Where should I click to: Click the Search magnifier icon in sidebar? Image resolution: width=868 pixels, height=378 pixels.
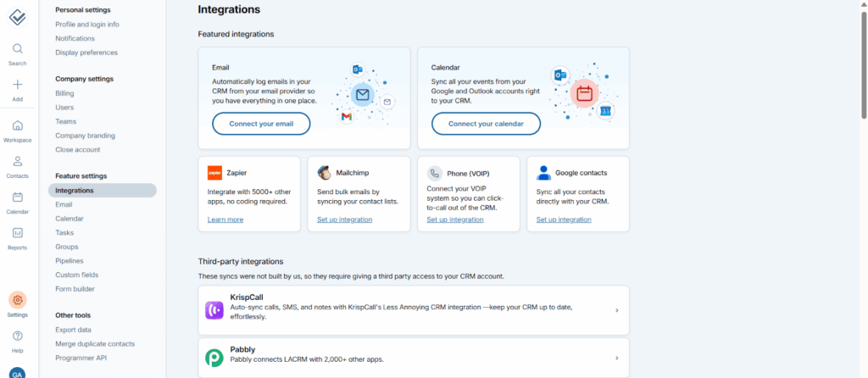[x=18, y=49]
